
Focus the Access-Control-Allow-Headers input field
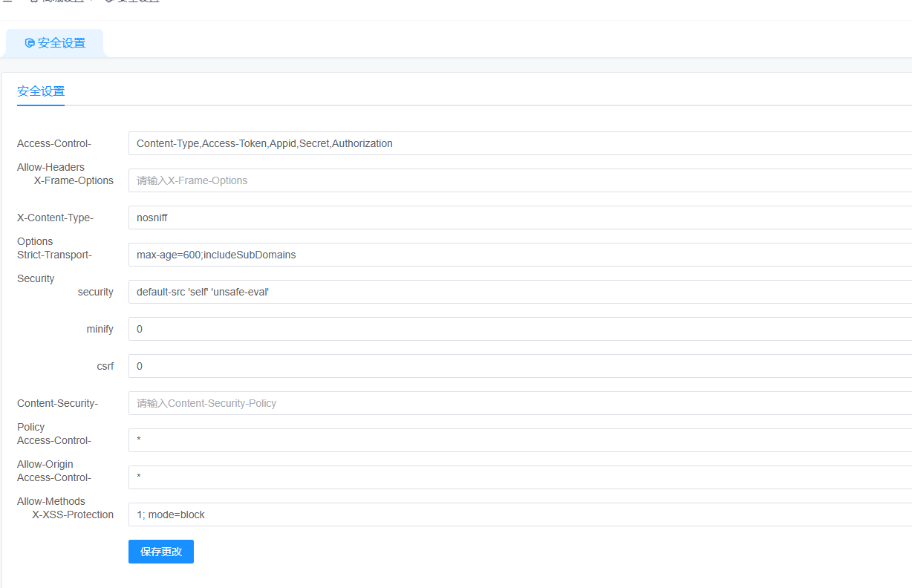(x=520, y=143)
